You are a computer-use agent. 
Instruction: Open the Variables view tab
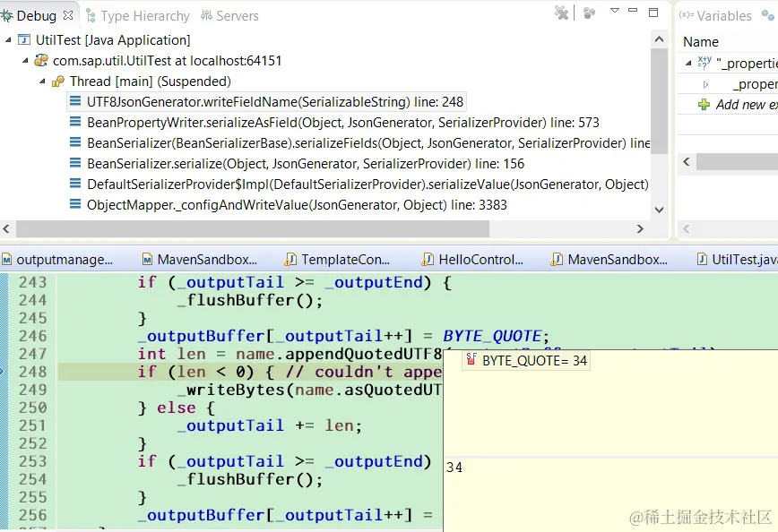pyautogui.click(x=715, y=16)
